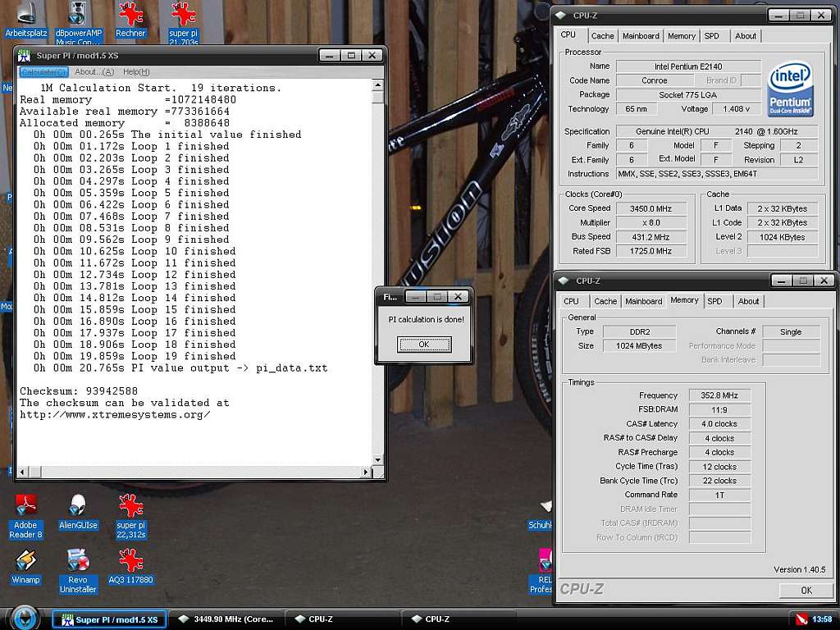Click the FSB:DRAM ratio value 11:9
The height and width of the screenshot is (630, 840).
719,410
